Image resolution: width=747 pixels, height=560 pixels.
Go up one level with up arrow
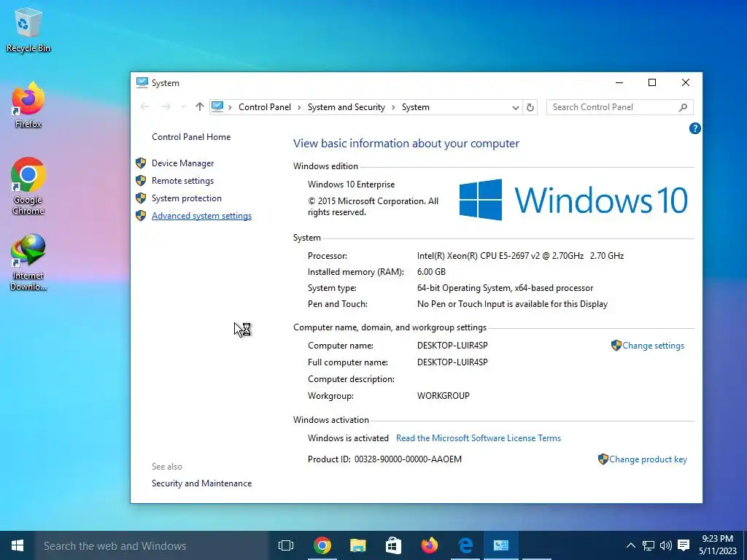click(200, 107)
